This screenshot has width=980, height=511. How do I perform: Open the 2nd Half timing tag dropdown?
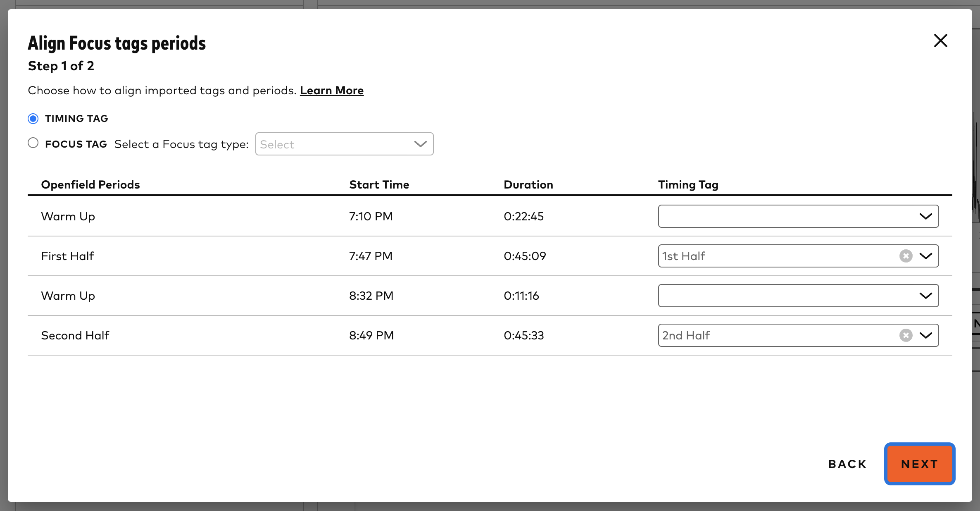point(927,335)
